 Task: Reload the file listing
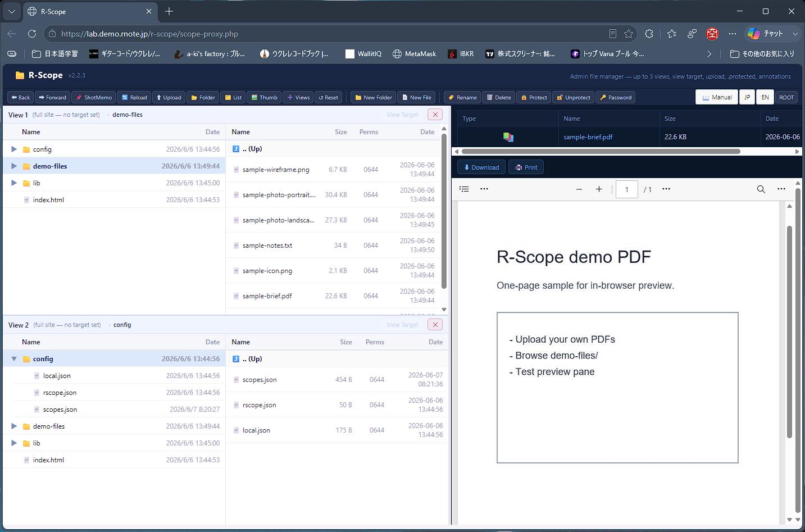pyautogui.click(x=134, y=97)
